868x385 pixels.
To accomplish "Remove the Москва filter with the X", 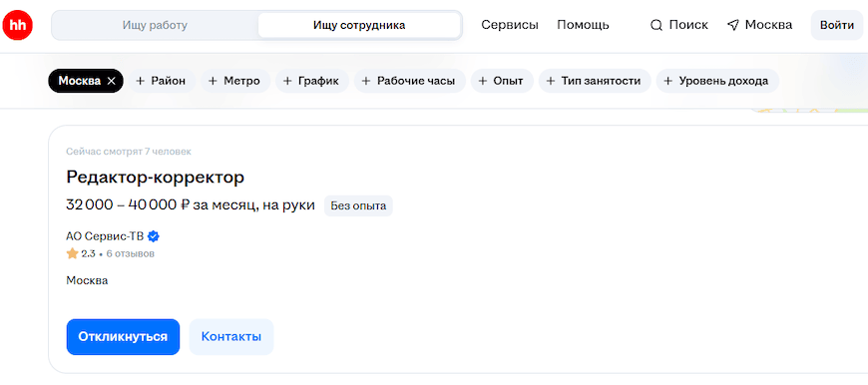I will coord(112,82).
